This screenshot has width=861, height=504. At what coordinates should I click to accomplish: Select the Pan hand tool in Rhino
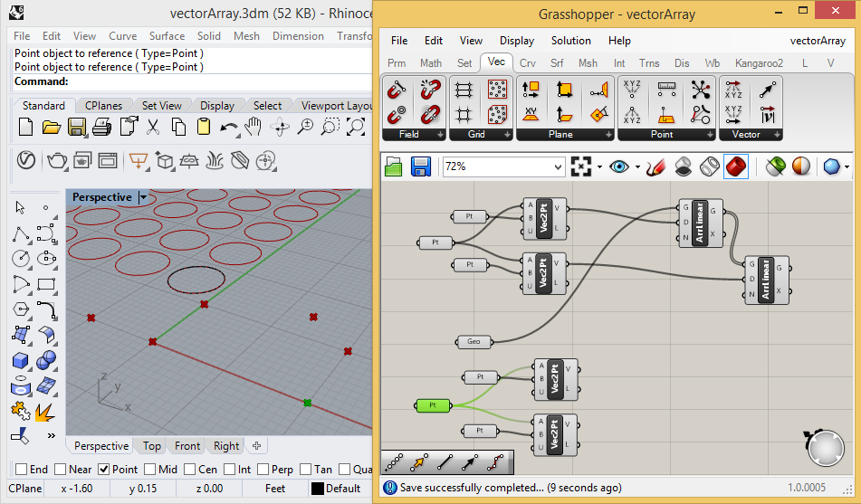[254, 128]
